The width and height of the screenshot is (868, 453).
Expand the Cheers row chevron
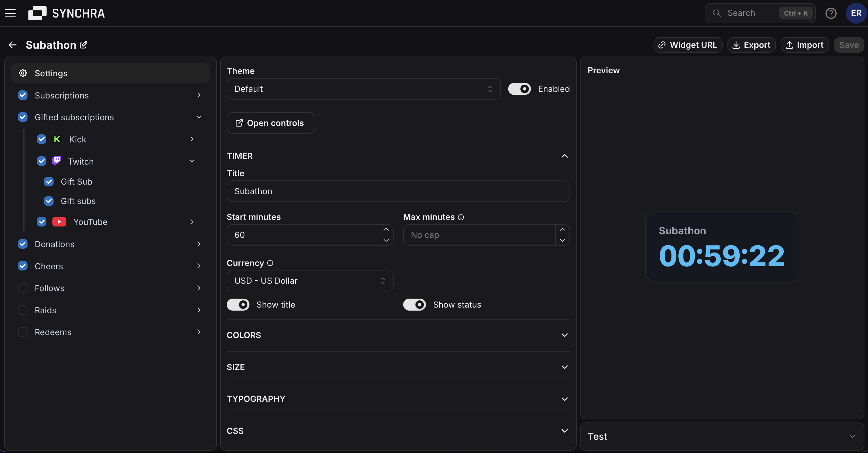[x=199, y=266]
